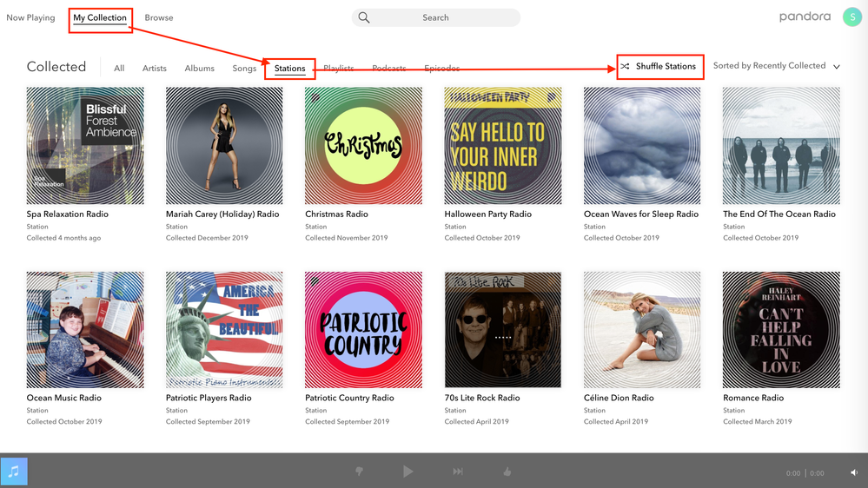Switch to the Browse tab
This screenshot has width=868, height=488.
click(158, 17)
